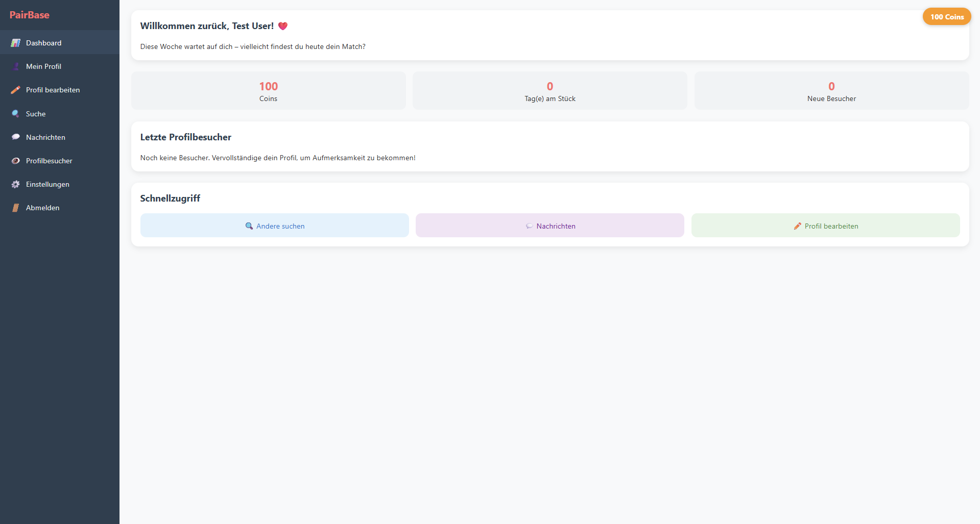Open Mein Profil via its sidebar icon
980x524 pixels.
15,66
